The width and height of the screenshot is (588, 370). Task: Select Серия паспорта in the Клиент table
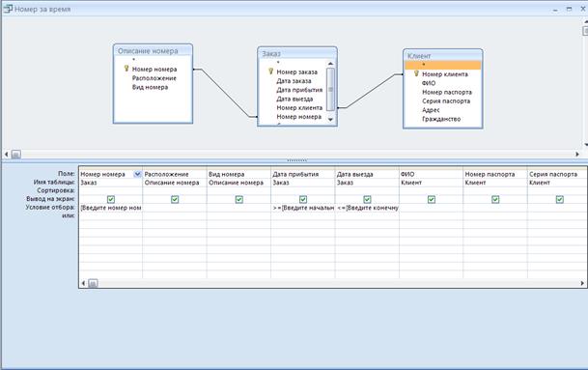tap(446, 100)
